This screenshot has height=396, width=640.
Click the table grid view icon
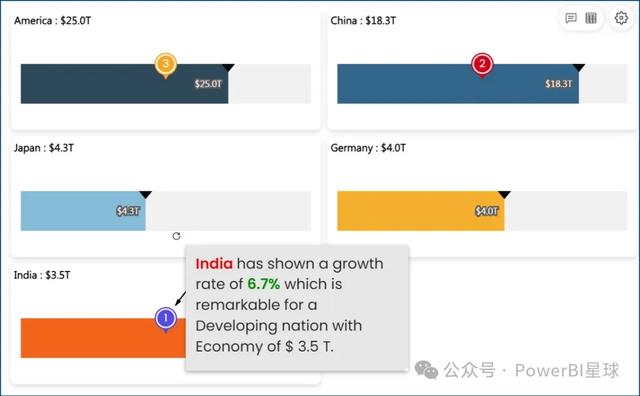[x=591, y=18]
